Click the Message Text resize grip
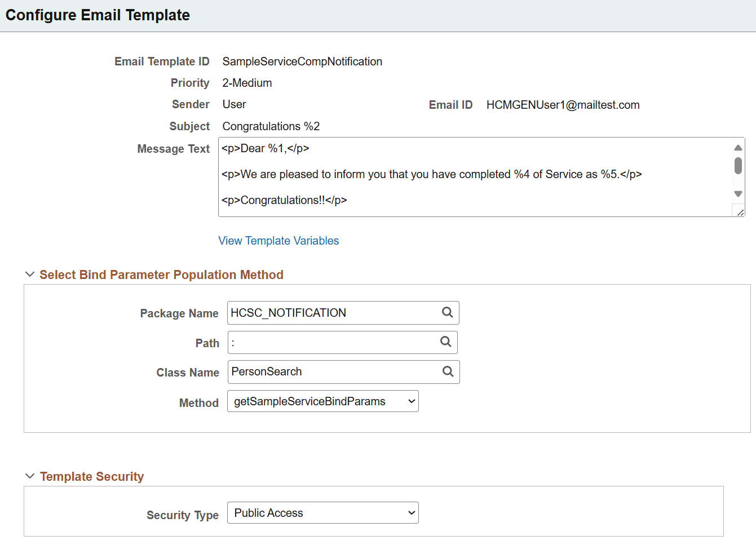 [739, 210]
